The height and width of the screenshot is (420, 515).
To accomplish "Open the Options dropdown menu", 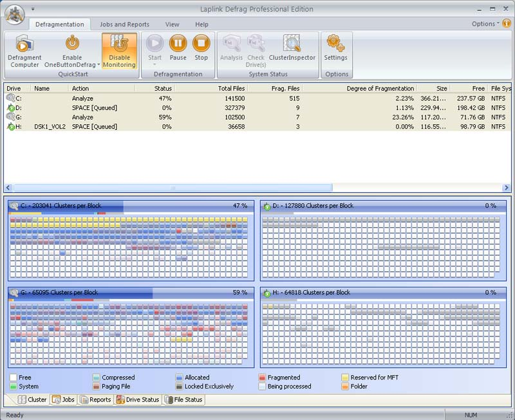I will click(x=485, y=24).
